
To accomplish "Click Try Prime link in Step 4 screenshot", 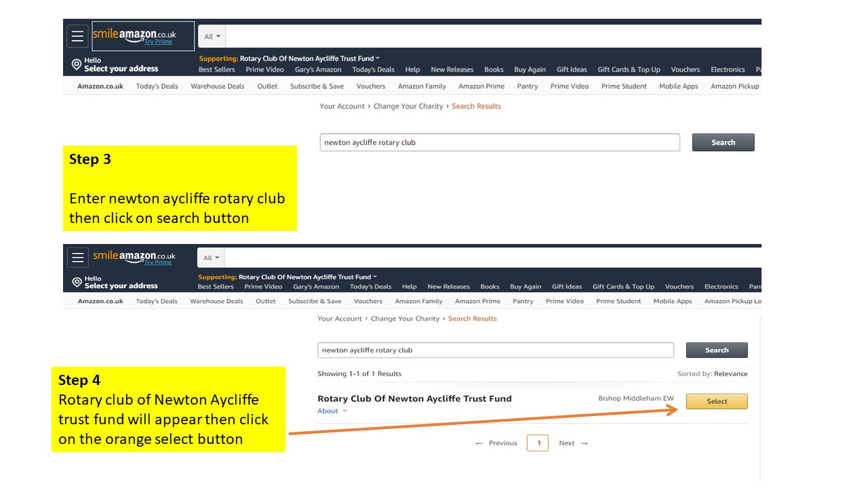I will tap(157, 262).
